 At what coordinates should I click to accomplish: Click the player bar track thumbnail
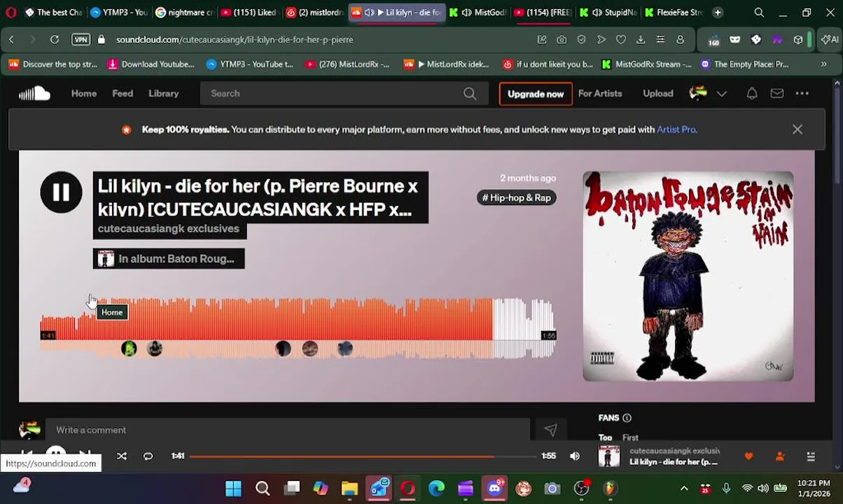coord(608,456)
